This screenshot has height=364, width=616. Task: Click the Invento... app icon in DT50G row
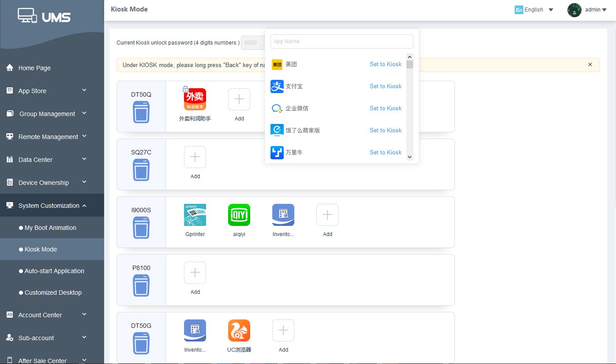point(195,330)
